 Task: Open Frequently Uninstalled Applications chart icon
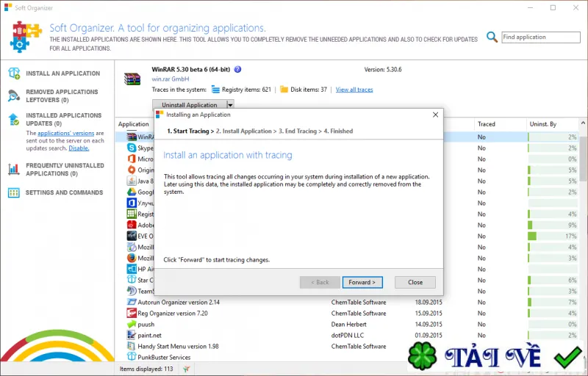click(x=14, y=170)
